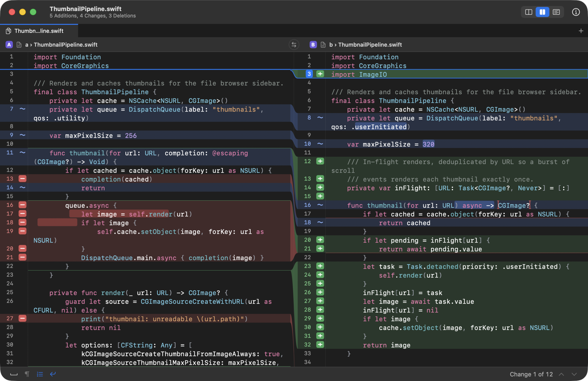Click the change marker on right line 8
This screenshot has width=588, height=381.
[x=320, y=118]
